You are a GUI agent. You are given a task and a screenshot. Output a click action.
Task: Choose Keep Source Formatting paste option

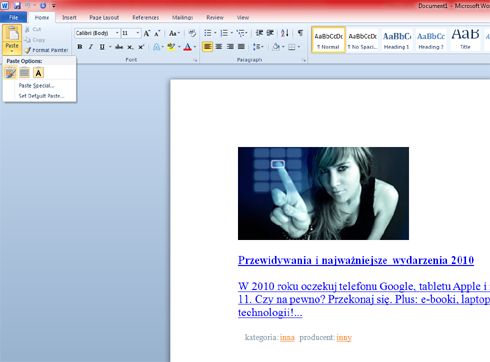[10, 73]
